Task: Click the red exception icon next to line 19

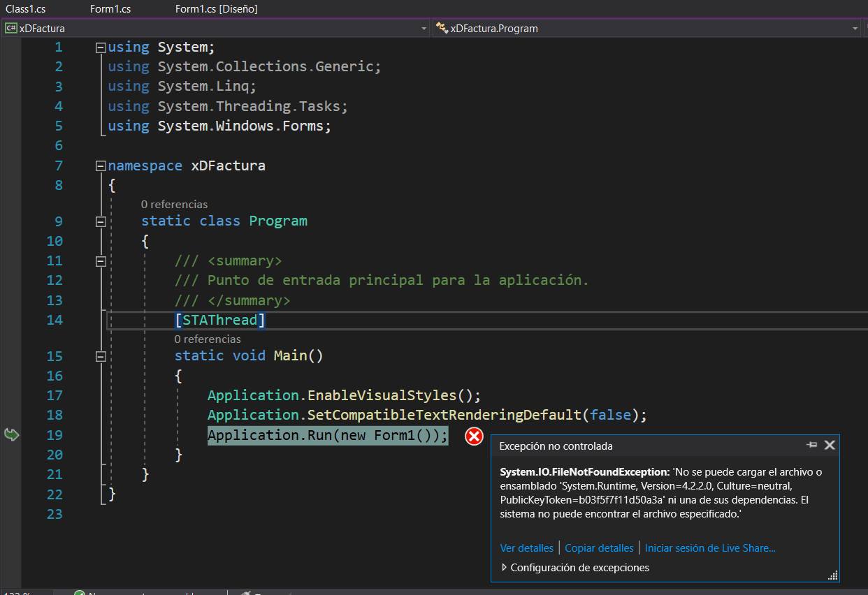Action: point(474,436)
